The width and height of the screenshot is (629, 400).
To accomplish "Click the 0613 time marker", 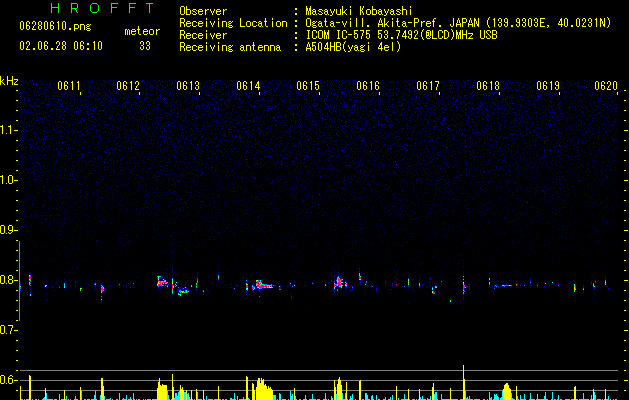I will pos(188,86).
